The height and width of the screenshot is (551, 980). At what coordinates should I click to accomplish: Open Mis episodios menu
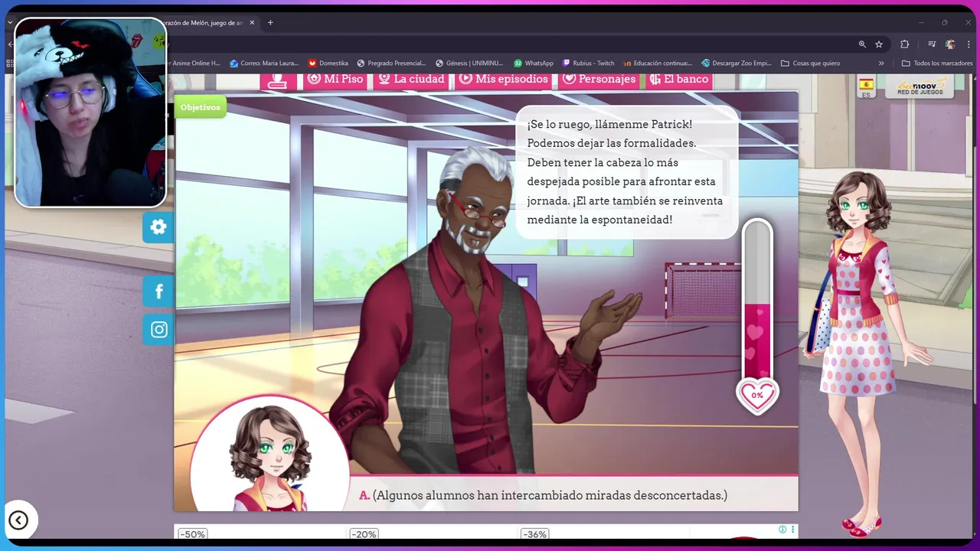[x=504, y=80]
